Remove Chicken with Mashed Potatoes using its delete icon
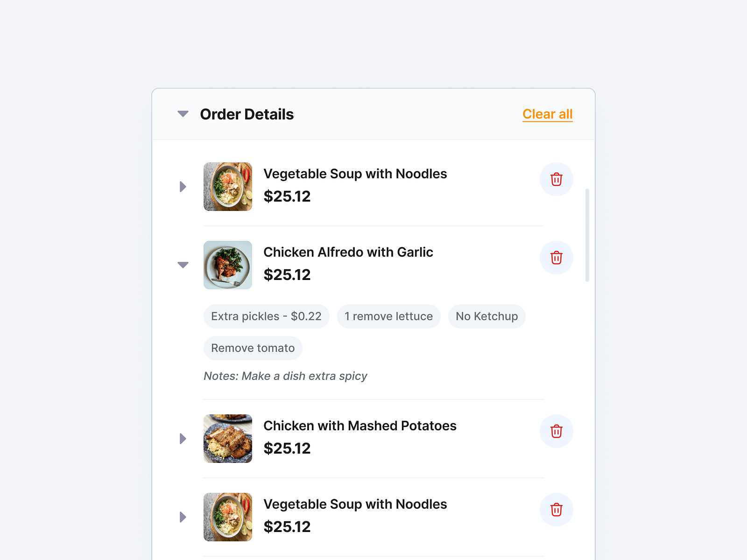 pyautogui.click(x=556, y=431)
